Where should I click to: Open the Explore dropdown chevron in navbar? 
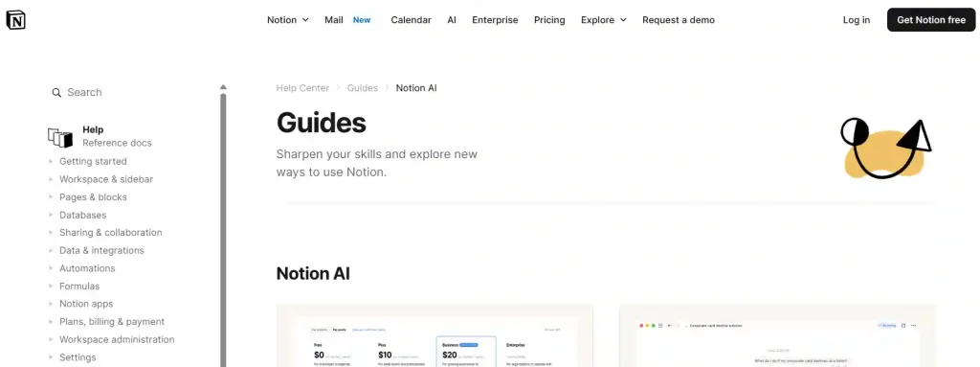(x=623, y=20)
